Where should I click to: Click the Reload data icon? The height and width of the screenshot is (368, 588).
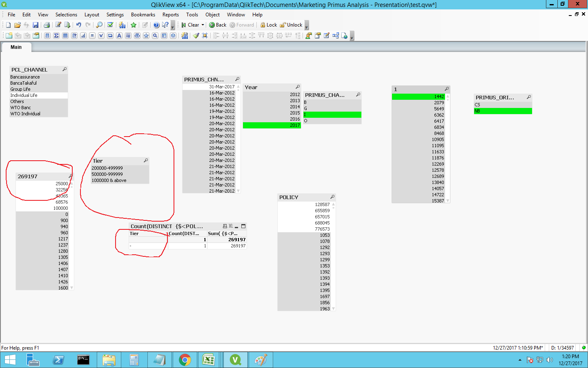67,25
